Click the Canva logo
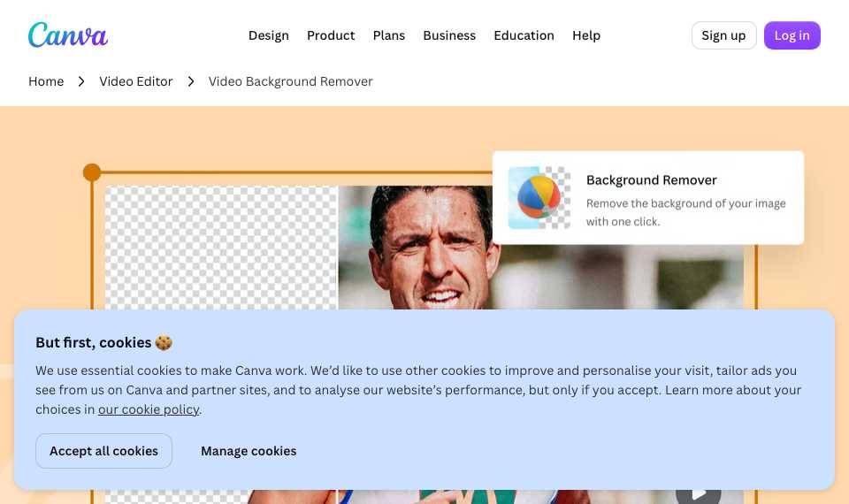849x504 pixels. 68,35
